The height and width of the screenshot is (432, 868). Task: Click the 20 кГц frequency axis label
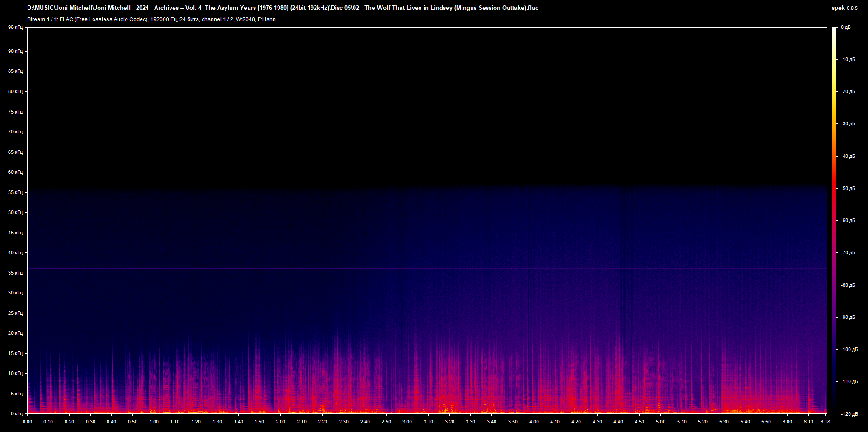[x=15, y=333]
